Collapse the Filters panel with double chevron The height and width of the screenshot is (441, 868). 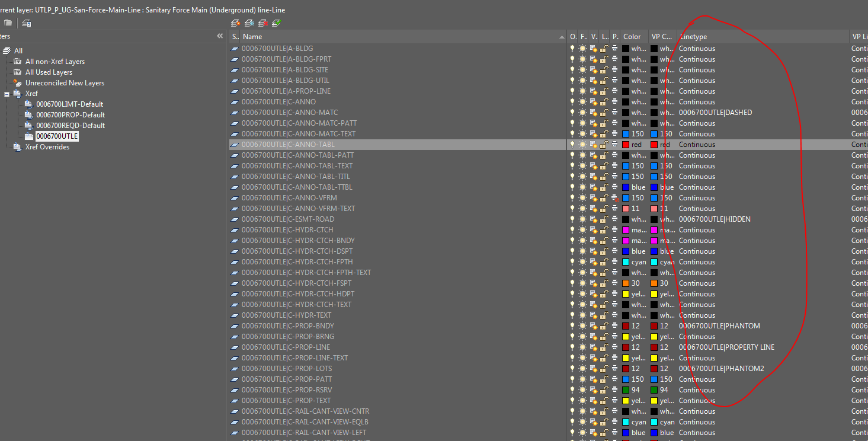pos(220,36)
